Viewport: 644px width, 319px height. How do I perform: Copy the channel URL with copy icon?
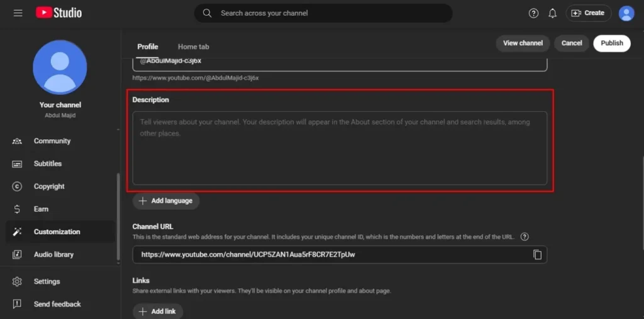(x=537, y=254)
